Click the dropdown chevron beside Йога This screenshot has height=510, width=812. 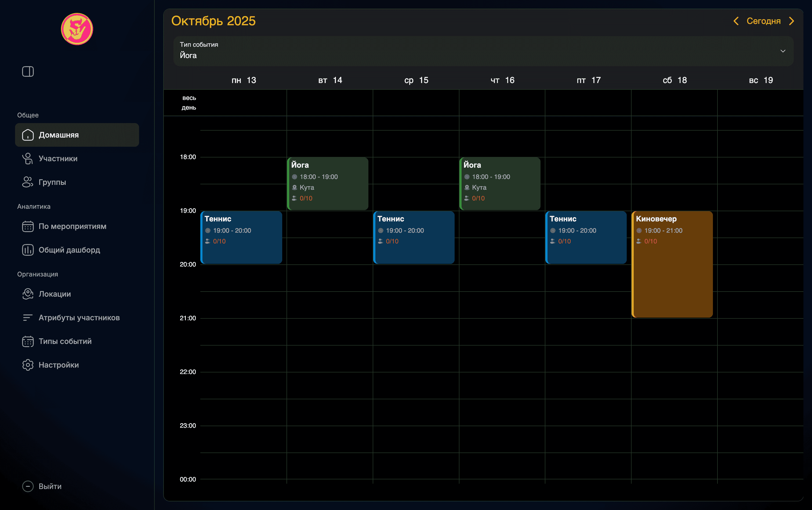(x=783, y=51)
